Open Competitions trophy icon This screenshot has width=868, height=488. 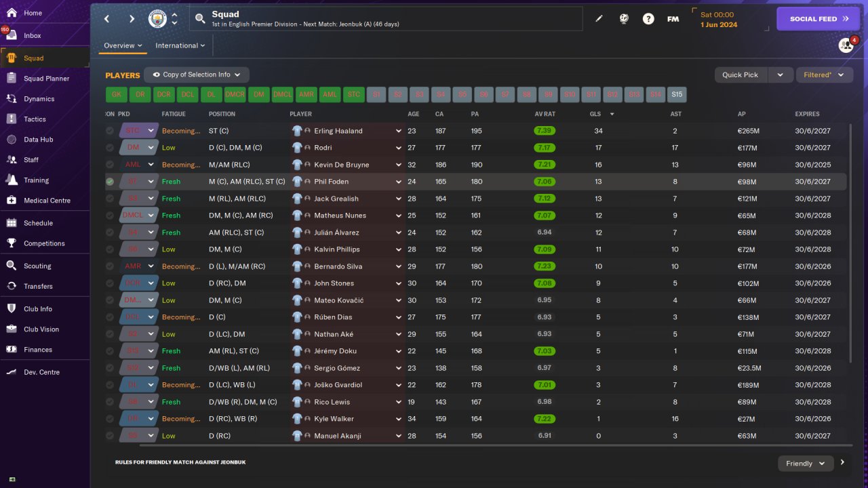pyautogui.click(x=12, y=243)
